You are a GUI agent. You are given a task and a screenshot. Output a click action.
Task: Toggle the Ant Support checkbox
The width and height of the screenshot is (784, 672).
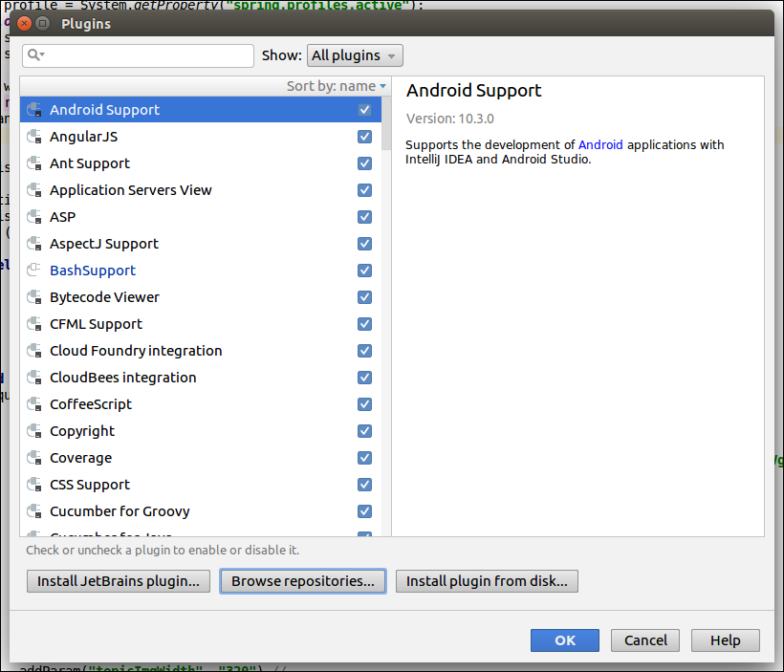364,163
